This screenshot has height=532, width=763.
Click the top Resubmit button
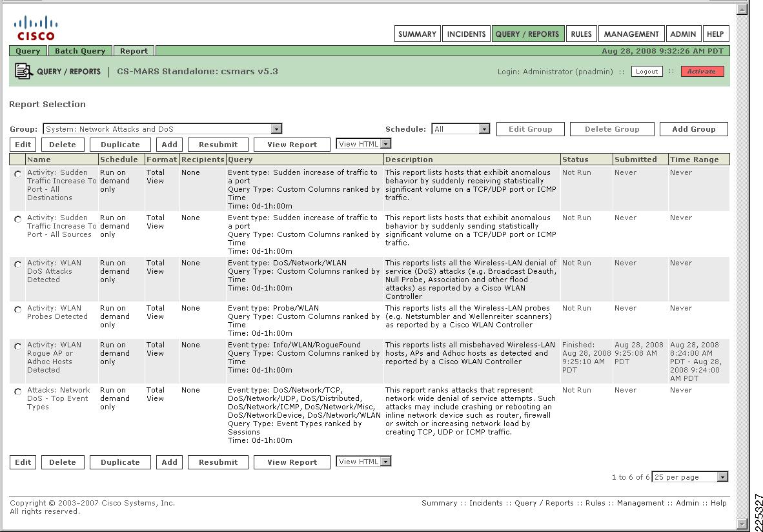pos(218,145)
